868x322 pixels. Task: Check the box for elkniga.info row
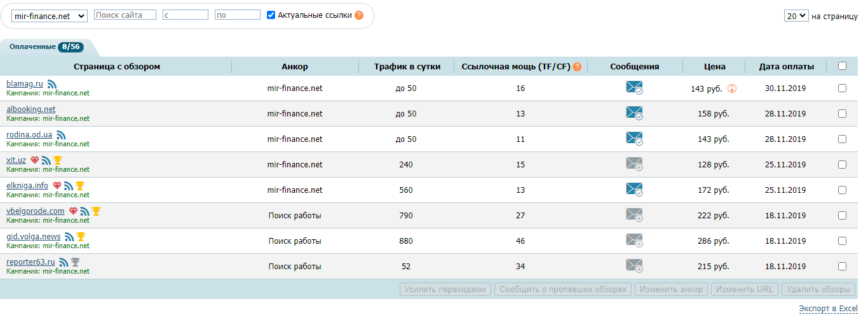(x=842, y=190)
